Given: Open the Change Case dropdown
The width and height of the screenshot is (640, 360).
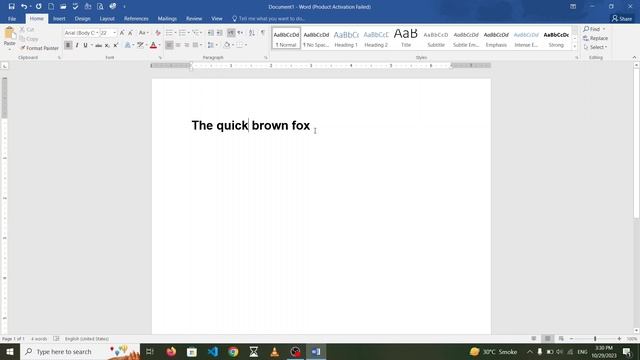Looking at the screenshot, I should coord(143,33).
